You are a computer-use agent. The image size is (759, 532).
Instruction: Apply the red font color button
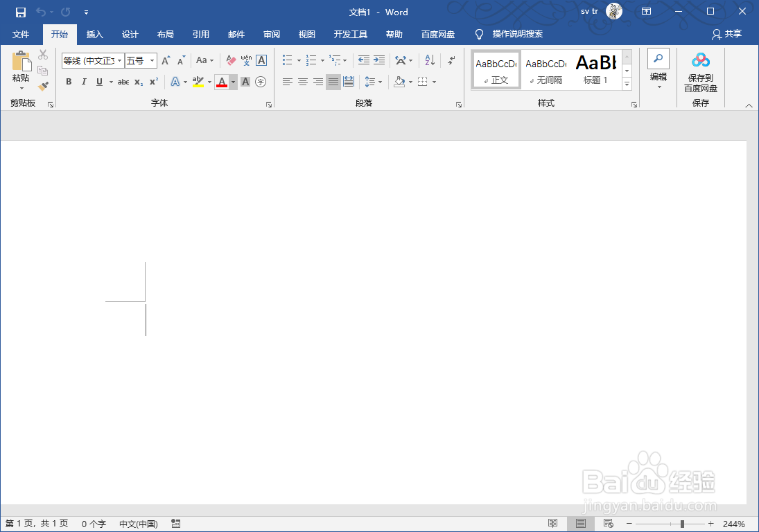222,82
